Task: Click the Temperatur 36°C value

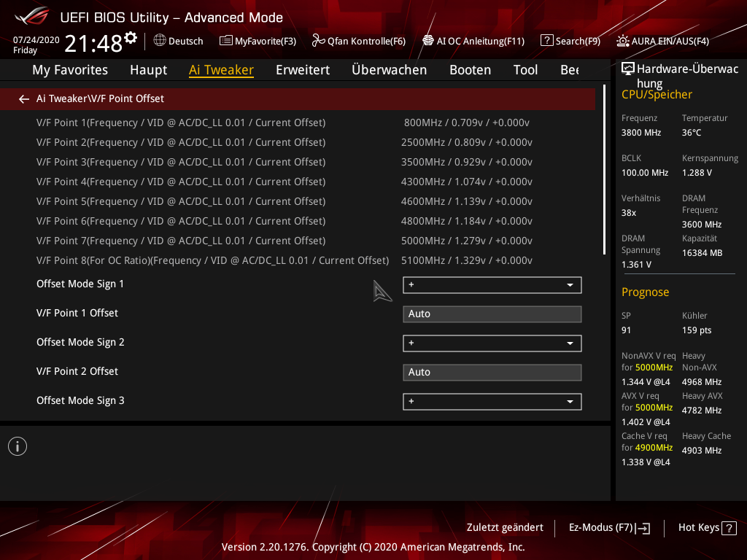Action: [x=692, y=133]
